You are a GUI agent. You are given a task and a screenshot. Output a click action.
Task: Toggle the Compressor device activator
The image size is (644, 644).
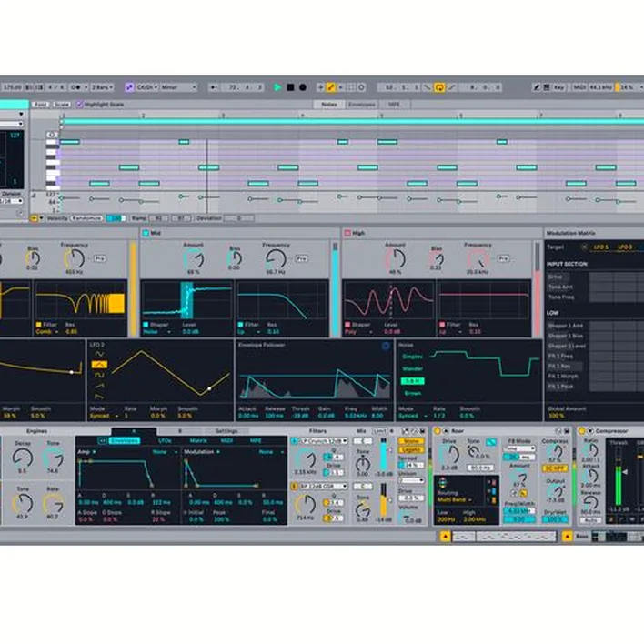[581, 431]
